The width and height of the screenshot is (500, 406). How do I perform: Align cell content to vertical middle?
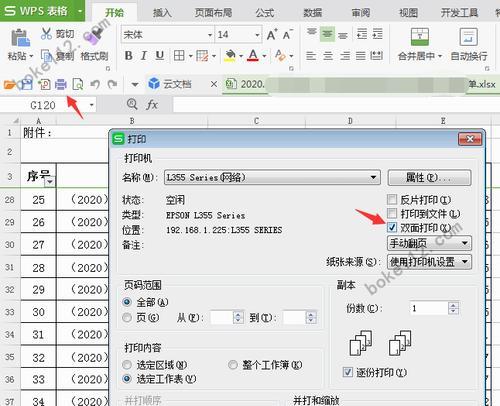coord(327,34)
